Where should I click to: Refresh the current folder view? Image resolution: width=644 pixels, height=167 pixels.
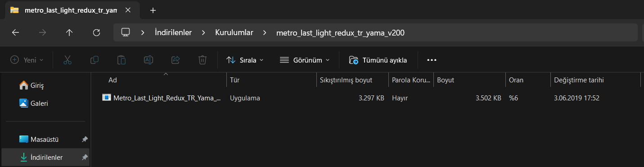pos(96,32)
